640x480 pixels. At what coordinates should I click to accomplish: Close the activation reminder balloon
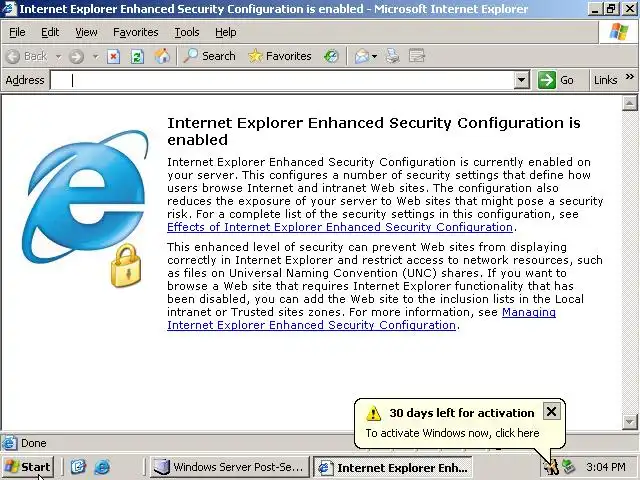click(551, 411)
